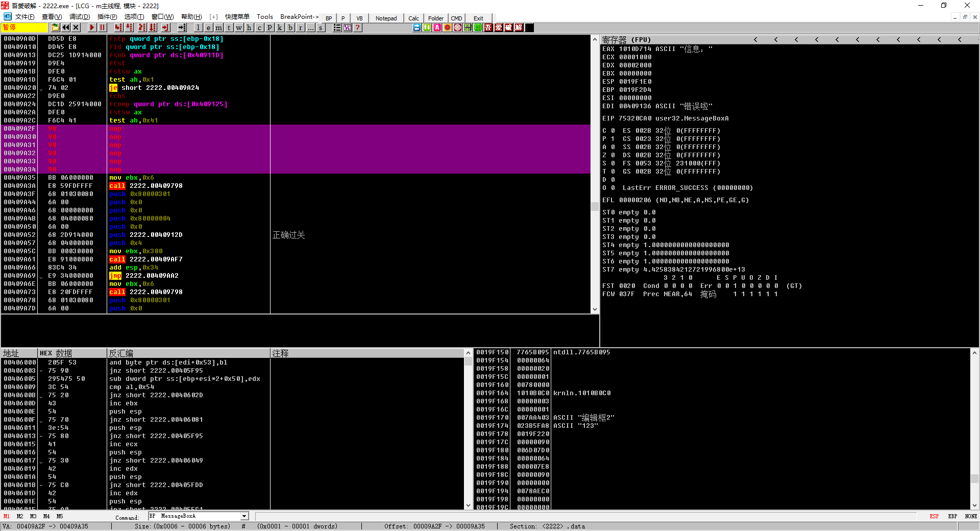Switch to memory window M2
Viewport: 980px width, 531px height.
[20, 517]
